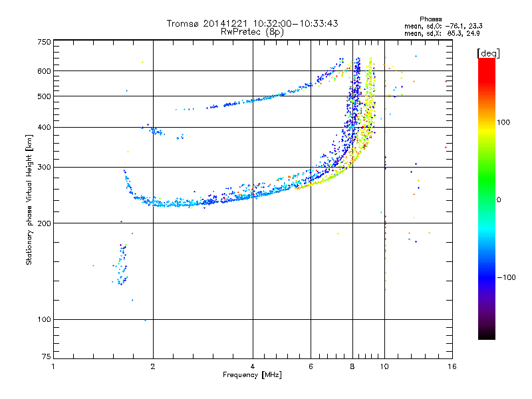The width and height of the screenshot is (532, 399).
Task: Click the x-axis tick label "6"
Action: [x=311, y=366]
